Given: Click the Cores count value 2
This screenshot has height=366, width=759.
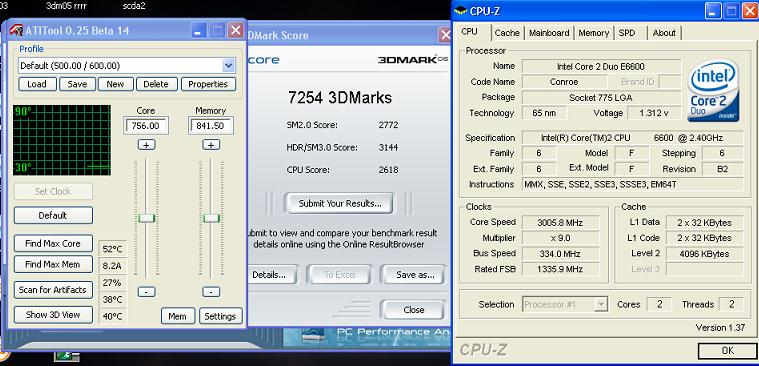Looking at the screenshot, I should [659, 304].
